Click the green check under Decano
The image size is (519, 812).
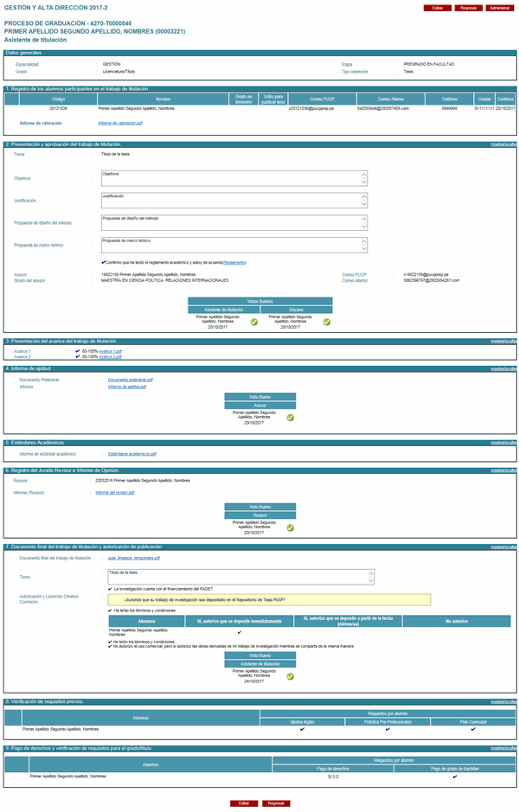click(x=327, y=322)
